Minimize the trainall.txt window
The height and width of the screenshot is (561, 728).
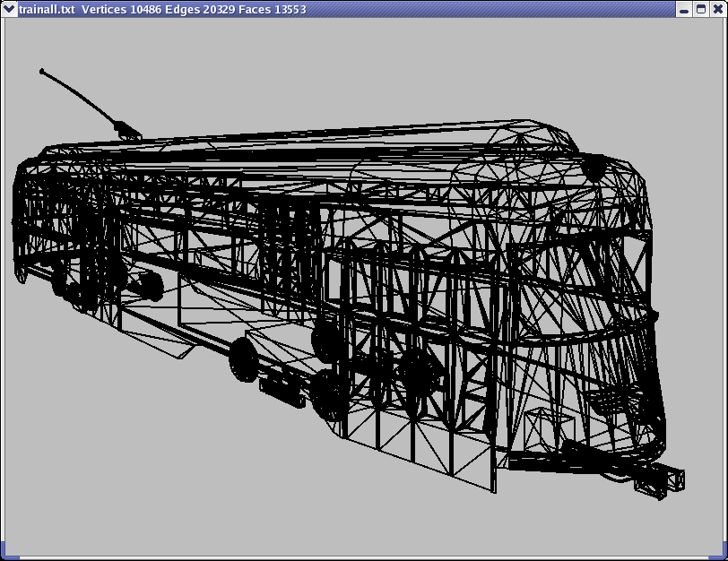[684, 9]
